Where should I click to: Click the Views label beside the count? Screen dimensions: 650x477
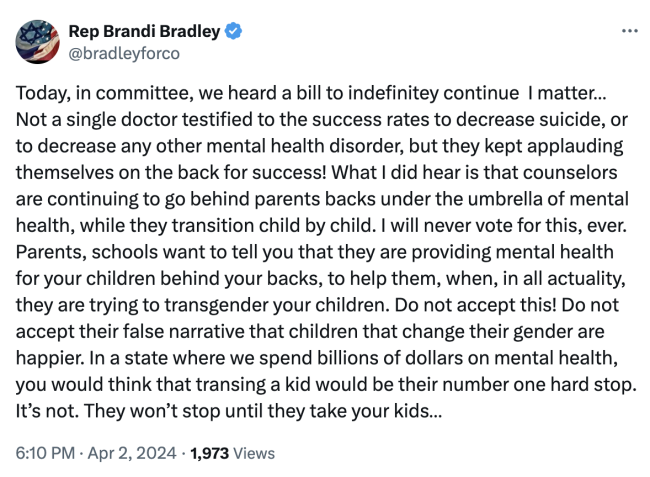pyautogui.click(x=253, y=453)
